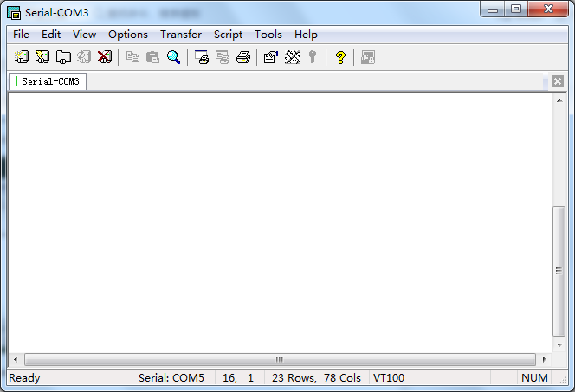
Task: Click the yellow Help question icon
Action: coord(340,57)
